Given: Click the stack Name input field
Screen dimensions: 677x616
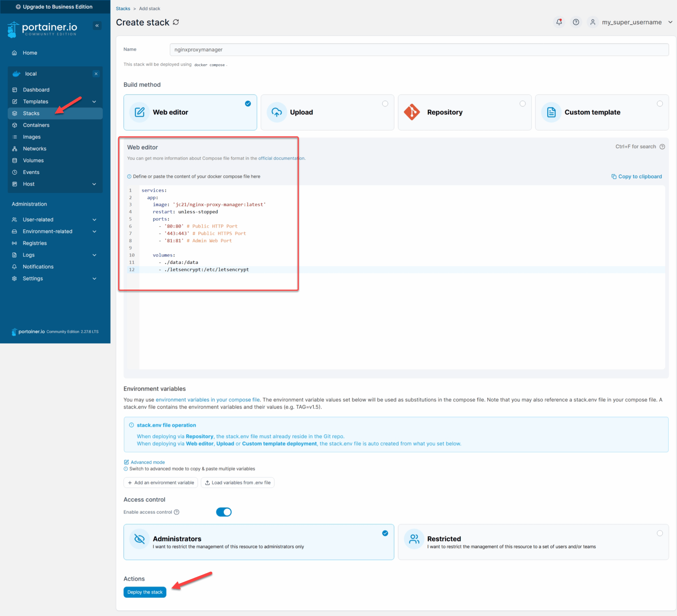Looking at the screenshot, I should 419,50.
